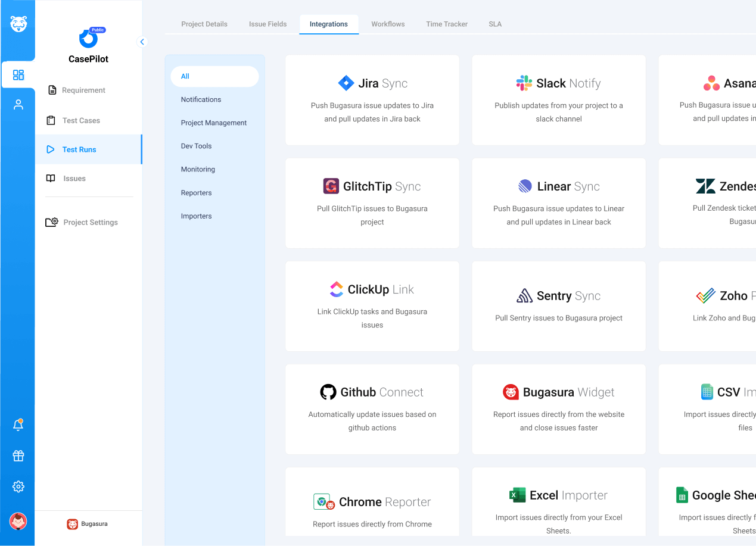Switch to the Workflows tab
The width and height of the screenshot is (756, 546).
coord(388,24)
